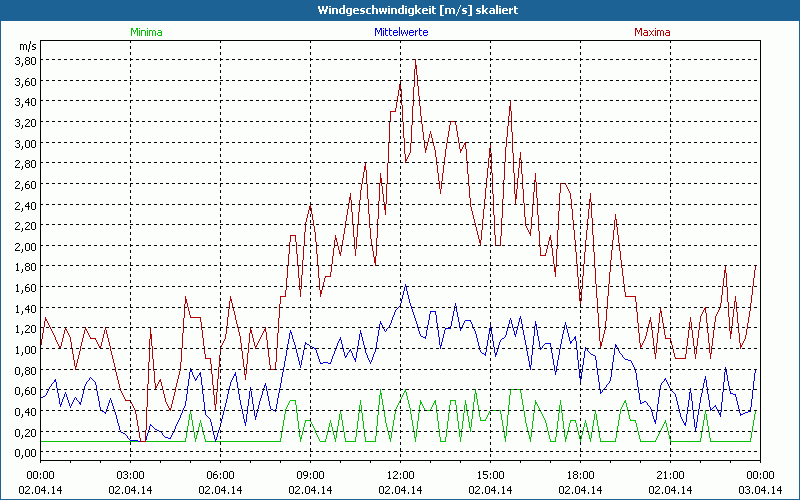Click the 12:00 time label on the x-axis
This screenshot has height=500, width=800.
click(x=400, y=475)
